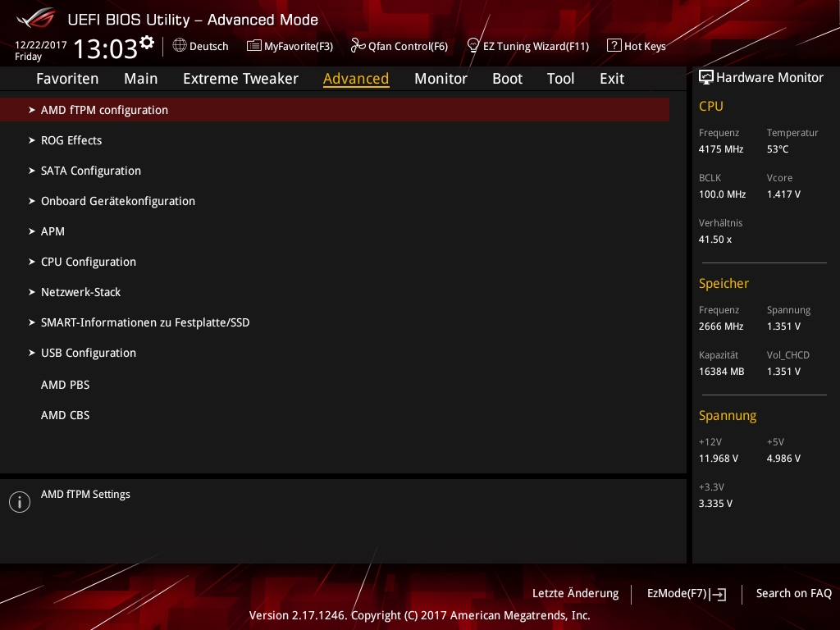Screen dimensions: 840x630
Task: Click the CPU frequency value 4175 MHz
Action: [721, 149]
